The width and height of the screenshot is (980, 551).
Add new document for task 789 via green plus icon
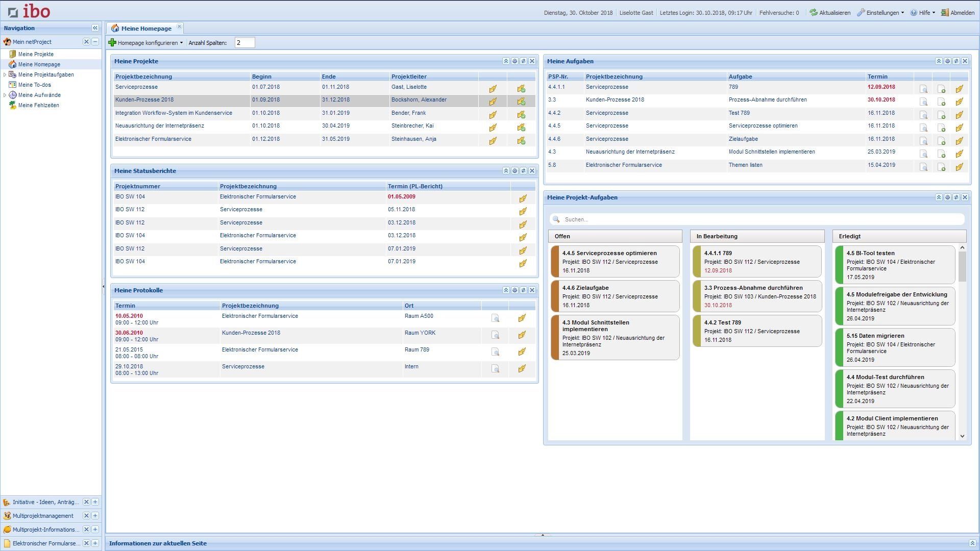[942, 88]
